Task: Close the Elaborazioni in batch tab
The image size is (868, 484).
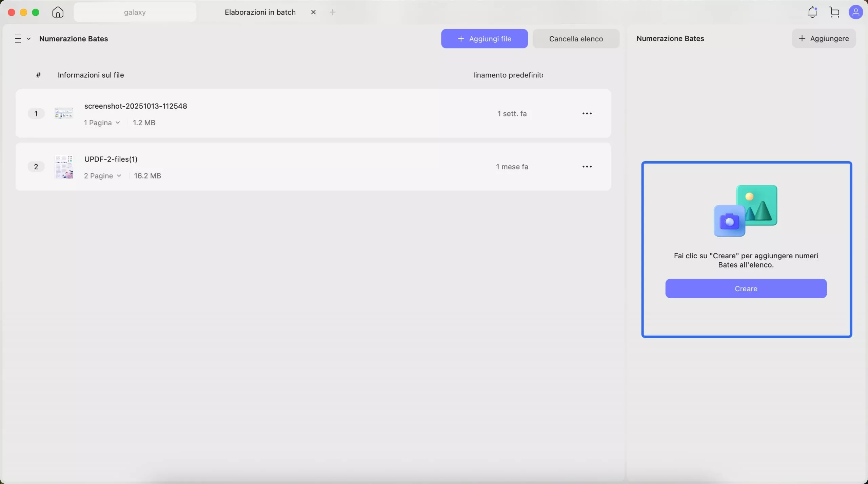Action: 313,12
